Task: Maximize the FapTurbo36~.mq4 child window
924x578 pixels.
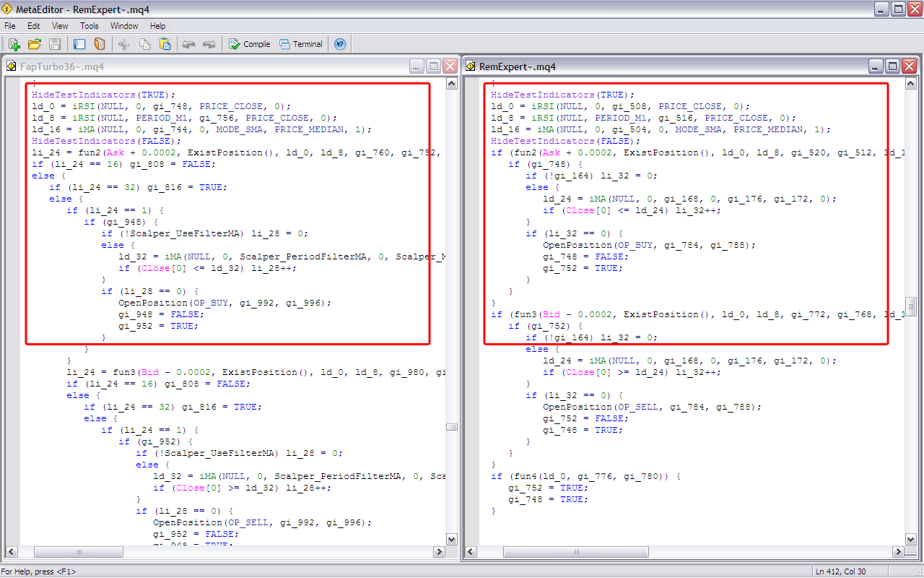Action: (434, 66)
